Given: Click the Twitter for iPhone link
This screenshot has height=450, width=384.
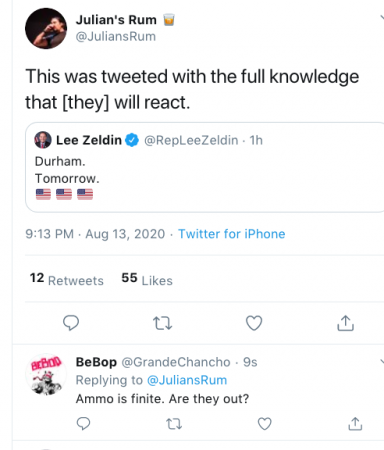Looking at the screenshot, I should click(x=232, y=234).
